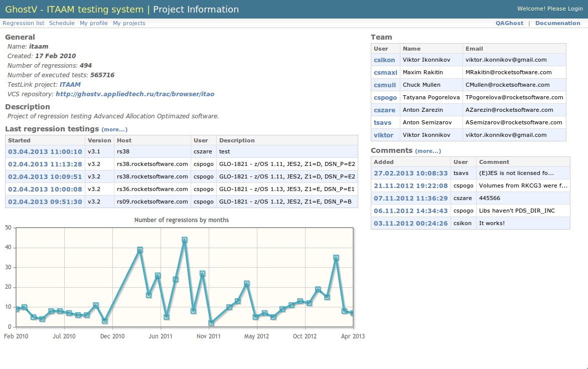Open the Regression list menu item
This screenshot has width=588, height=369.
point(23,23)
